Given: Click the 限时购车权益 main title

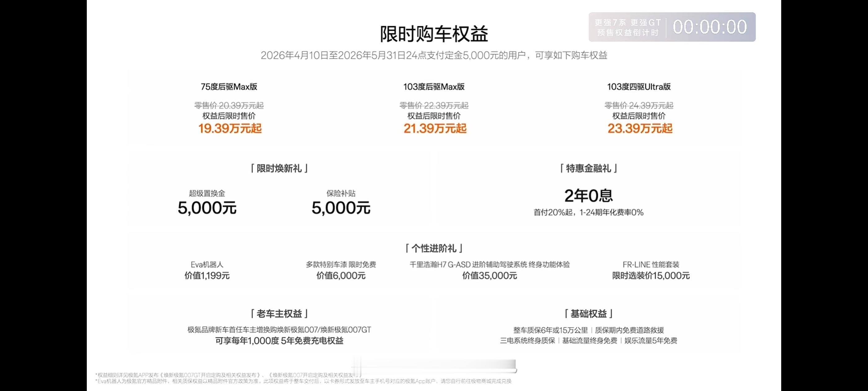Looking at the screenshot, I should [x=434, y=34].
